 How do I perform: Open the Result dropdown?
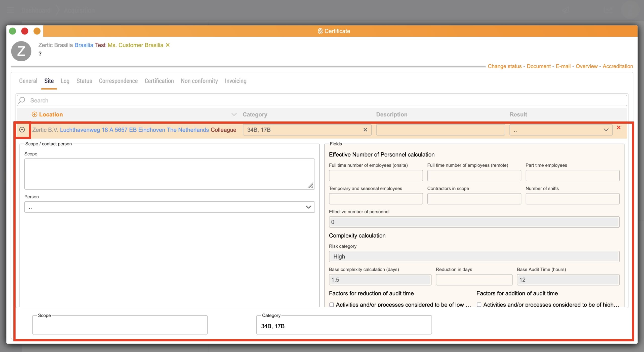(x=561, y=130)
